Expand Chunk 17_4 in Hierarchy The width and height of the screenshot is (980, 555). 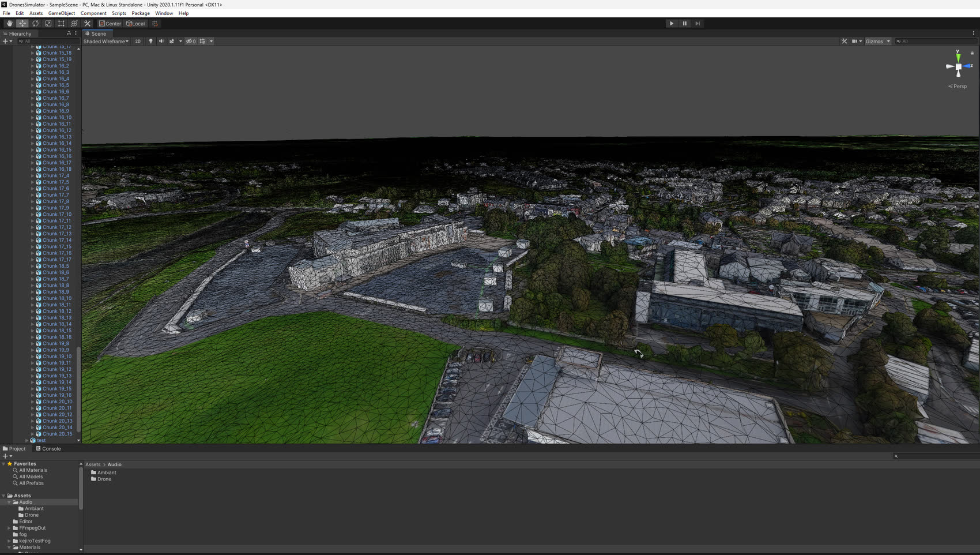point(32,176)
